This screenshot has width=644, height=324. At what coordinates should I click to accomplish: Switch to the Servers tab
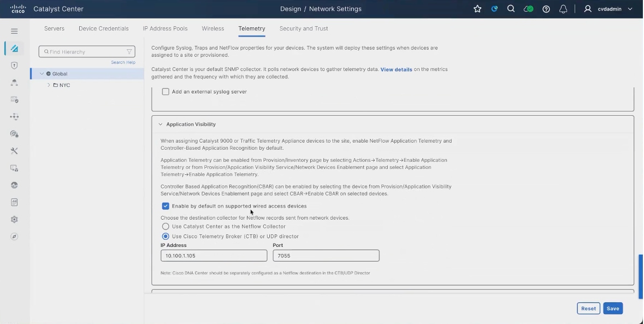[54, 28]
